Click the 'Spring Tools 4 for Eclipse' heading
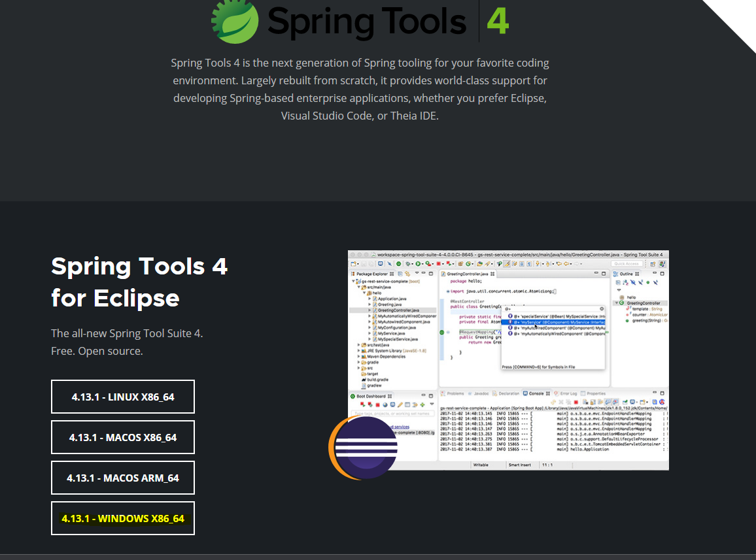The image size is (756, 560). click(x=139, y=282)
